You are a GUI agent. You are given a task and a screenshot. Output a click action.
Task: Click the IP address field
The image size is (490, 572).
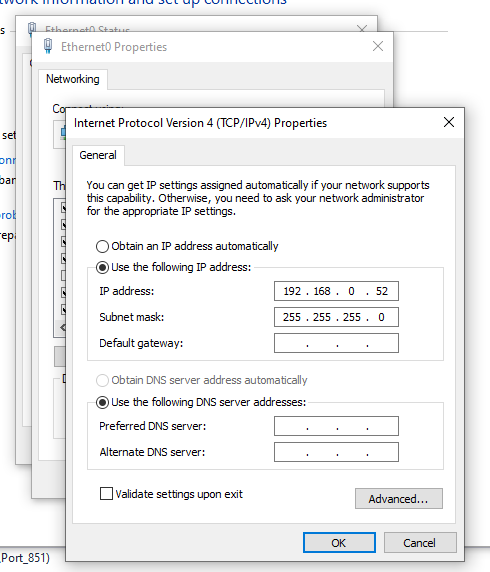pyautogui.click(x=336, y=291)
